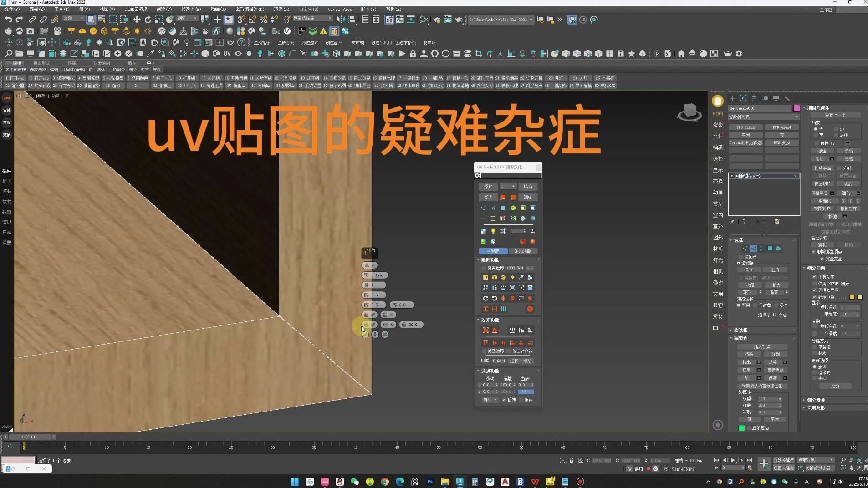This screenshot has height=488, width=868.
Task: Click the teapot render icon
Action: (x=459, y=20)
